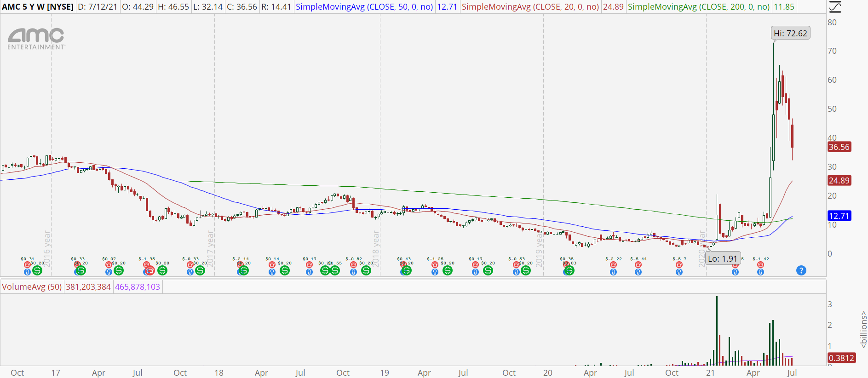The image size is (868, 378).
Task: Click the conference call phone under $0.14
Action: [x=272, y=265]
